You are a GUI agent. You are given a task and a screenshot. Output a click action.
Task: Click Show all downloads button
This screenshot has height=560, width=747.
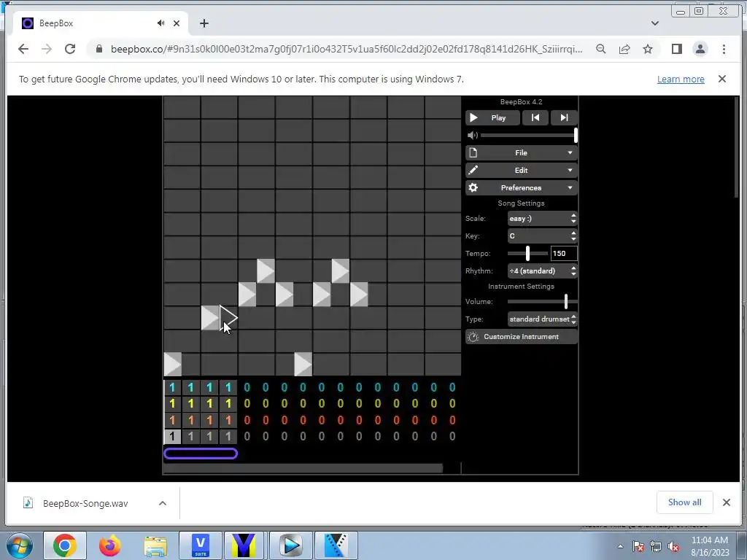(684, 502)
